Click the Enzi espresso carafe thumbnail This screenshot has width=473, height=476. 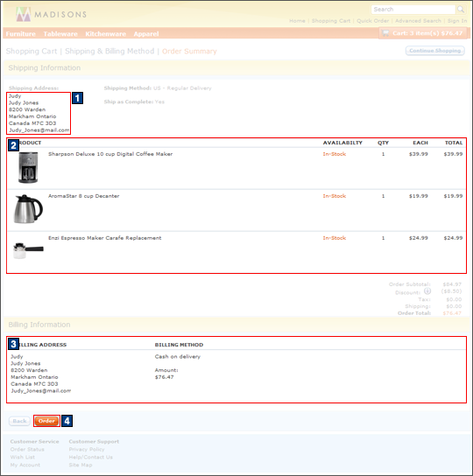click(x=28, y=250)
